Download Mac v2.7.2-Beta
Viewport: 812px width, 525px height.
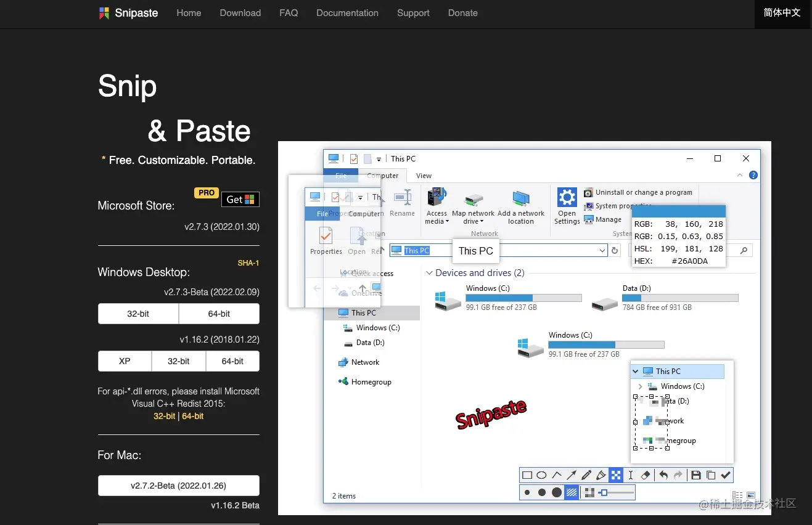pyautogui.click(x=179, y=486)
